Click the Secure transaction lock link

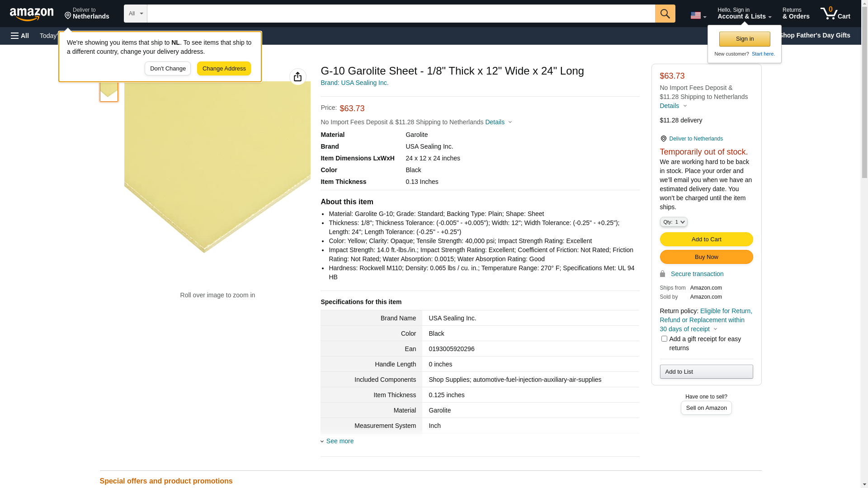[697, 274]
